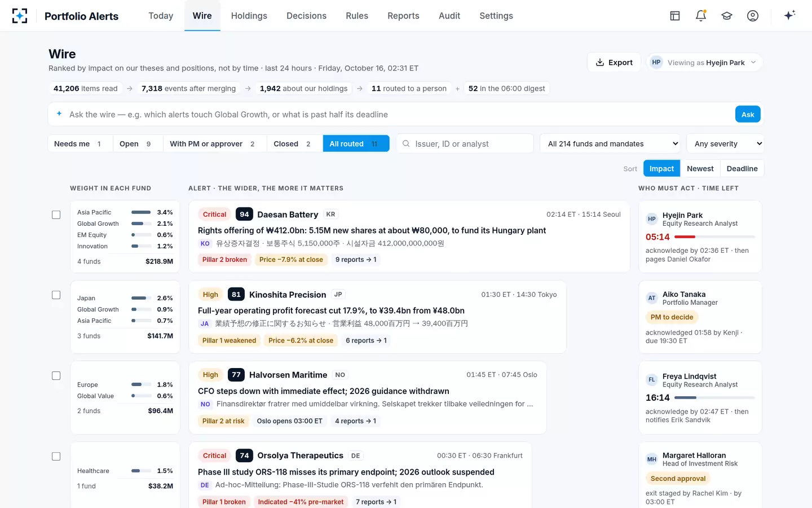
Task: Click the graduation cap learning icon
Action: click(x=727, y=16)
